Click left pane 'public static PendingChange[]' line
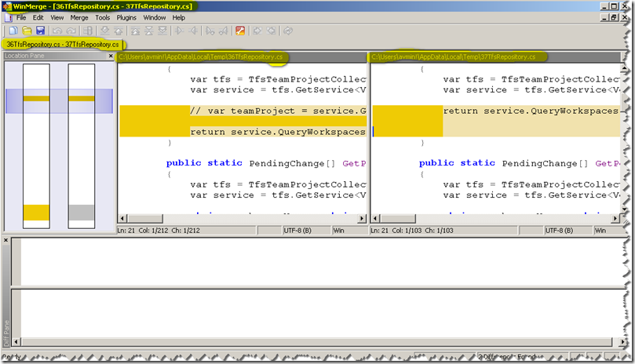 (x=265, y=163)
